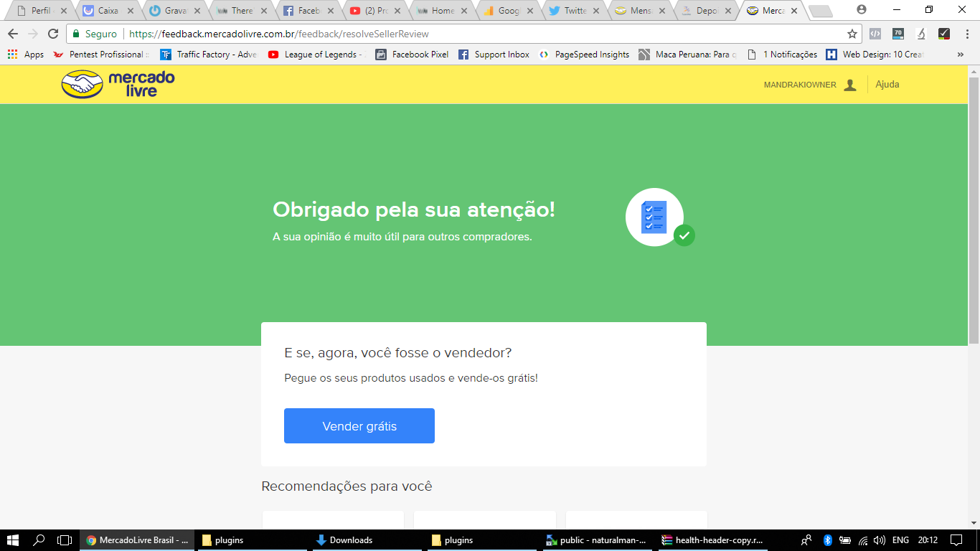980x551 pixels.
Task: Open the Action Center notification icon
Action: [956, 540]
